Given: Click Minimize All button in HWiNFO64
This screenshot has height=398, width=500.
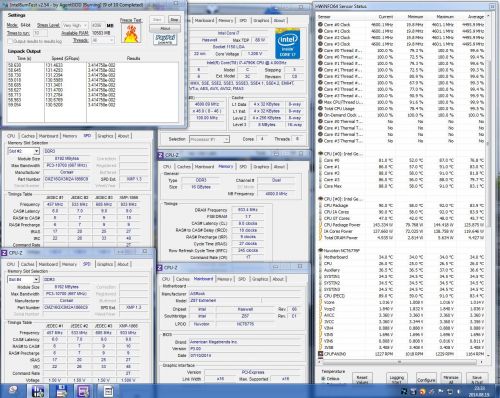Looking at the screenshot, I should (451, 379).
